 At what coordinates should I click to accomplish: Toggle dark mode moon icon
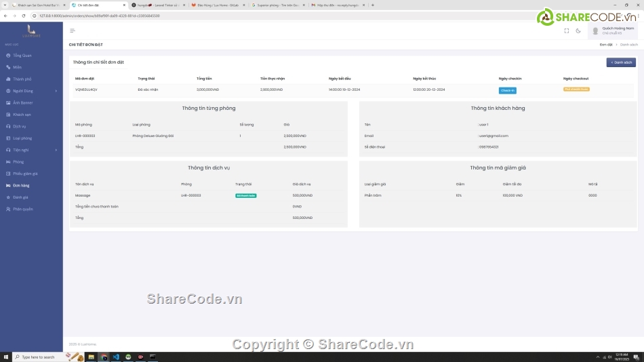(x=578, y=31)
